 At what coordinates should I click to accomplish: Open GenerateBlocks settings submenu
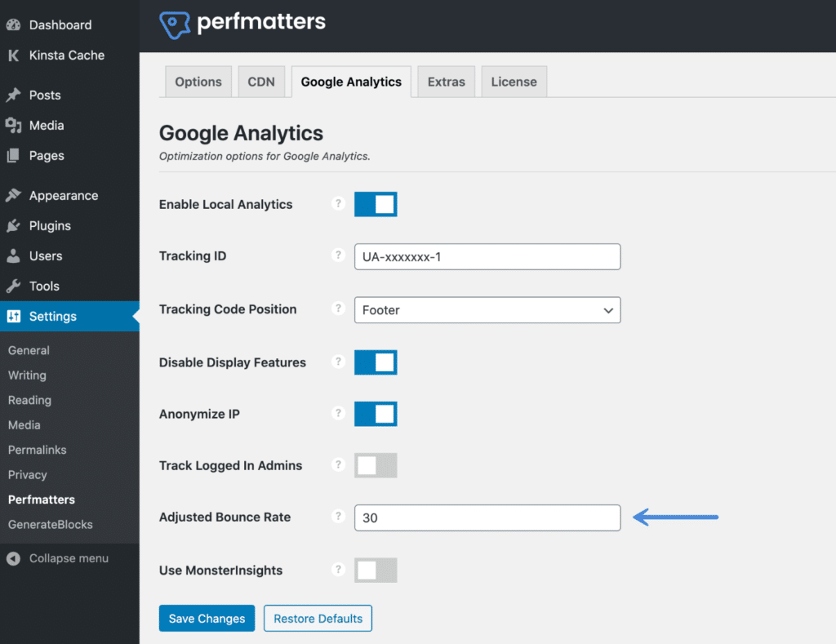(x=51, y=525)
